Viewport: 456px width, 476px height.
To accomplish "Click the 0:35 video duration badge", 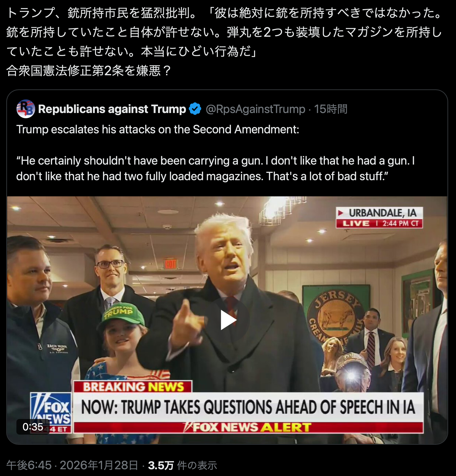I will (33, 427).
